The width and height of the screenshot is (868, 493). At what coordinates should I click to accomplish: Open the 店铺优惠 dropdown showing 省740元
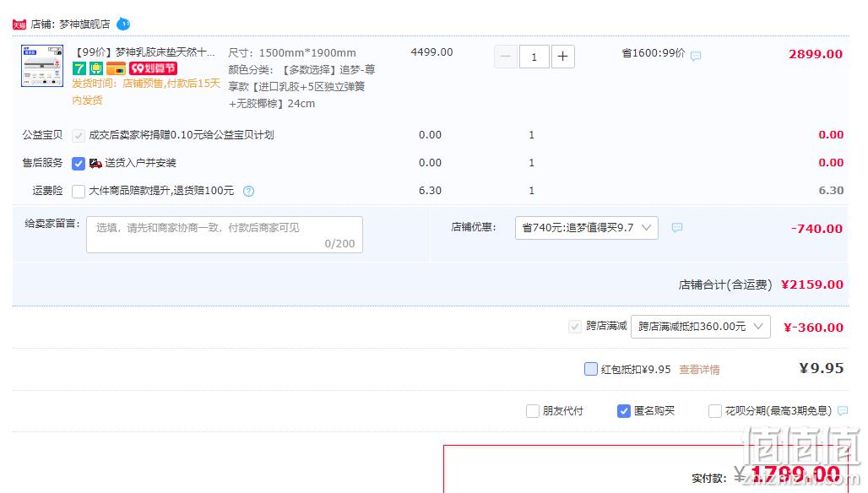(587, 228)
